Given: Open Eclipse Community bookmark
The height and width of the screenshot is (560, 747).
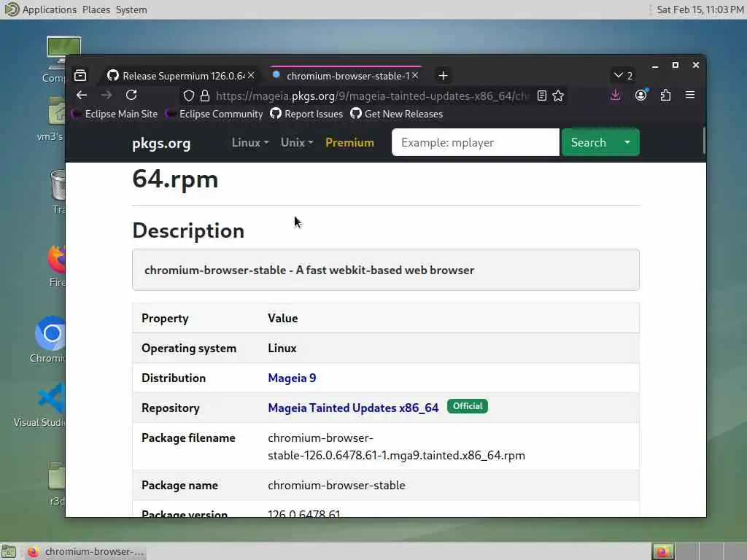Looking at the screenshot, I should [214, 114].
